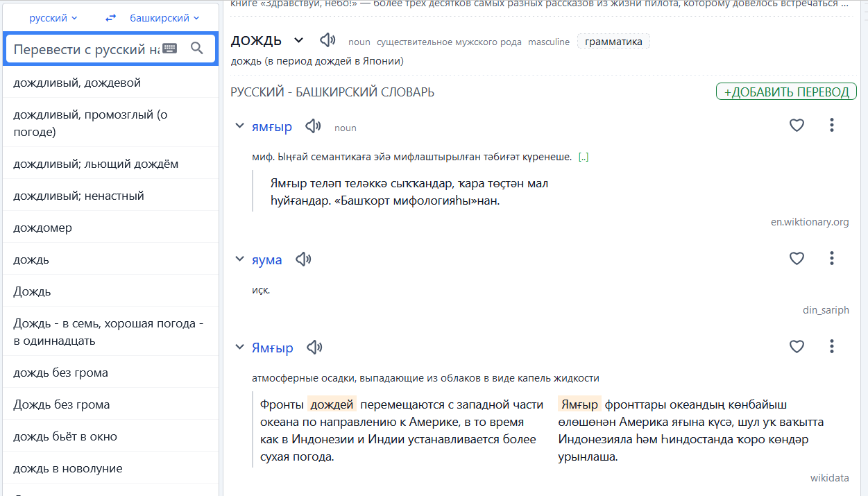Open the virtual keyboard icon in search box
The width and height of the screenshot is (868, 496).
tap(169, 48)
